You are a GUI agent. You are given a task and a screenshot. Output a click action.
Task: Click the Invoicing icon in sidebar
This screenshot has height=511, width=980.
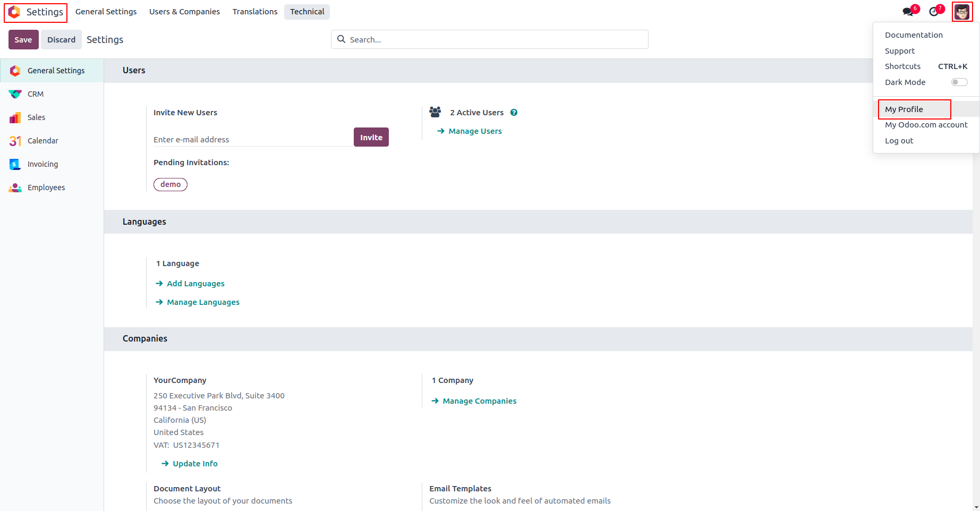coord(15,164)
